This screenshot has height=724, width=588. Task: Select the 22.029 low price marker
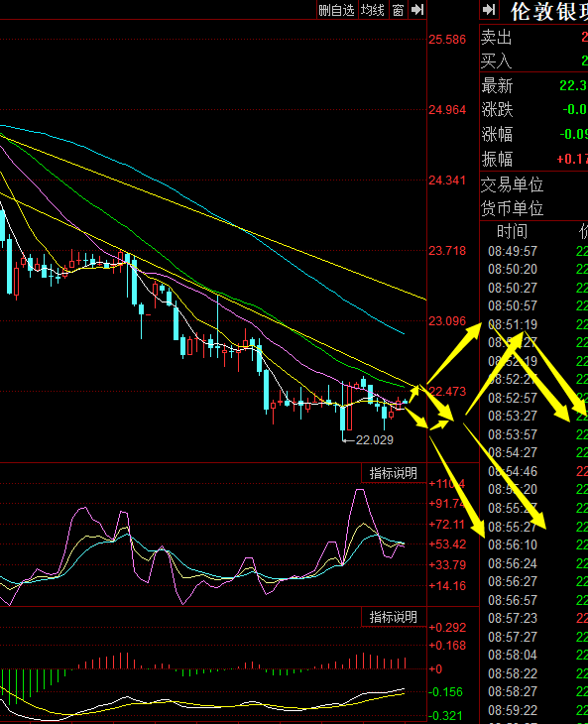(x=374, y=440)
